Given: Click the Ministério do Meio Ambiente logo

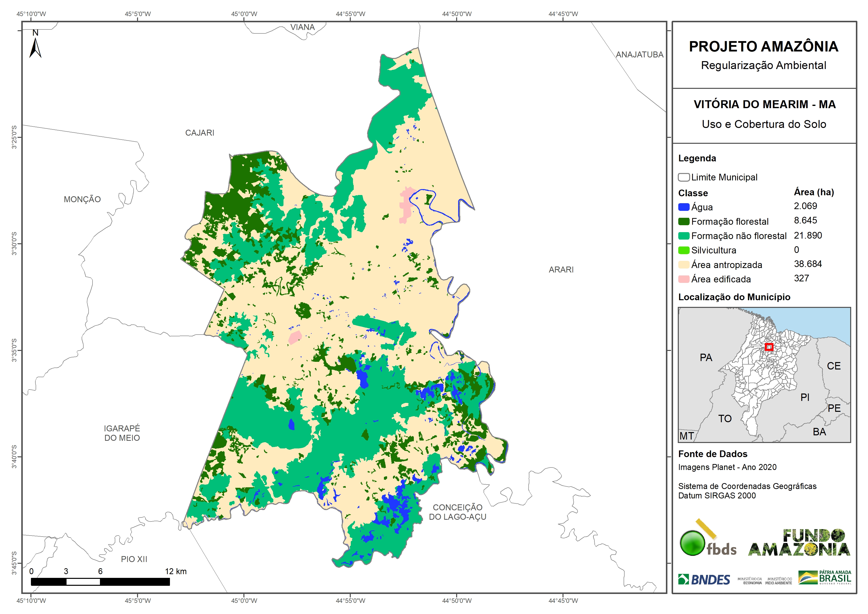Looking at the screenshot, I should (778, 581).
